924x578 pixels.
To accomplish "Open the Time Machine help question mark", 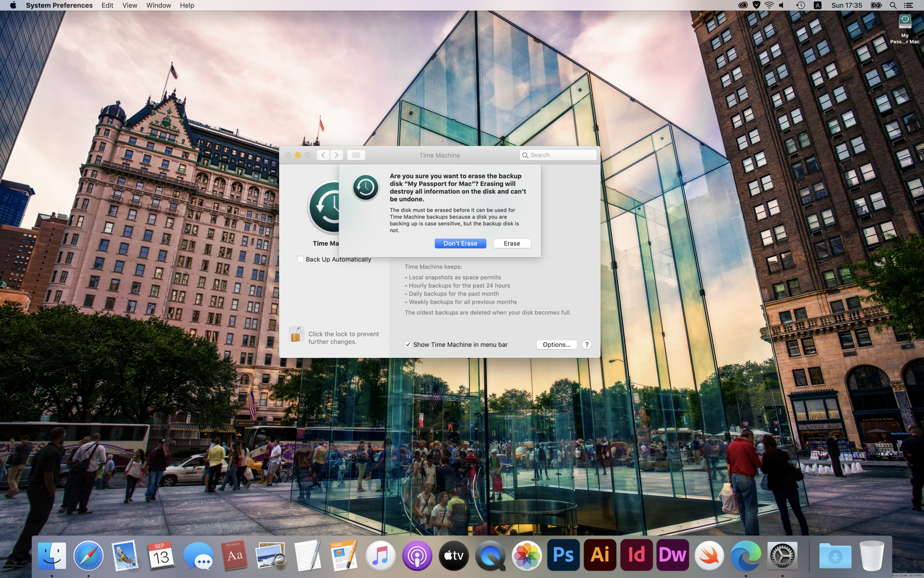I will point(587,344).
